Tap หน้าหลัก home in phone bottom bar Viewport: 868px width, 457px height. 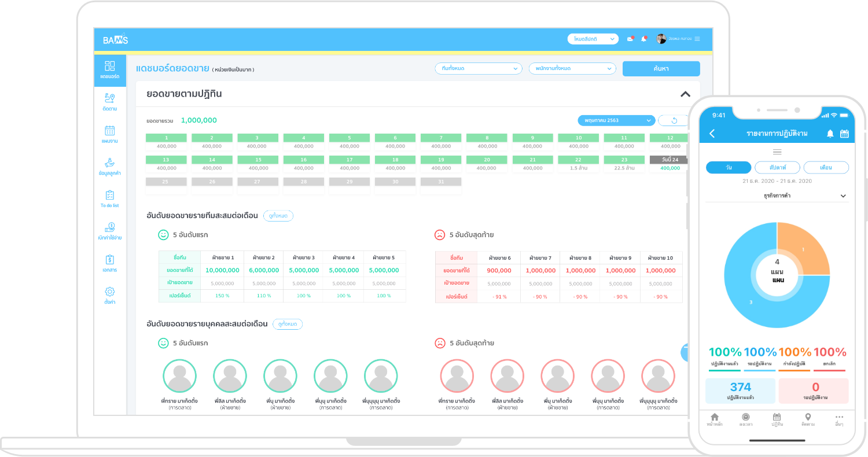(715, 420)
